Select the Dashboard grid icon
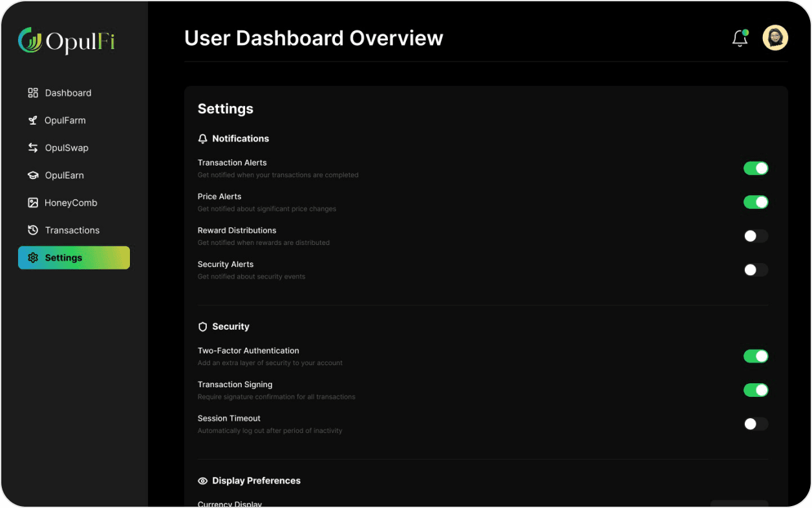The width and height of the screenshot is (812, 508). 33,92
